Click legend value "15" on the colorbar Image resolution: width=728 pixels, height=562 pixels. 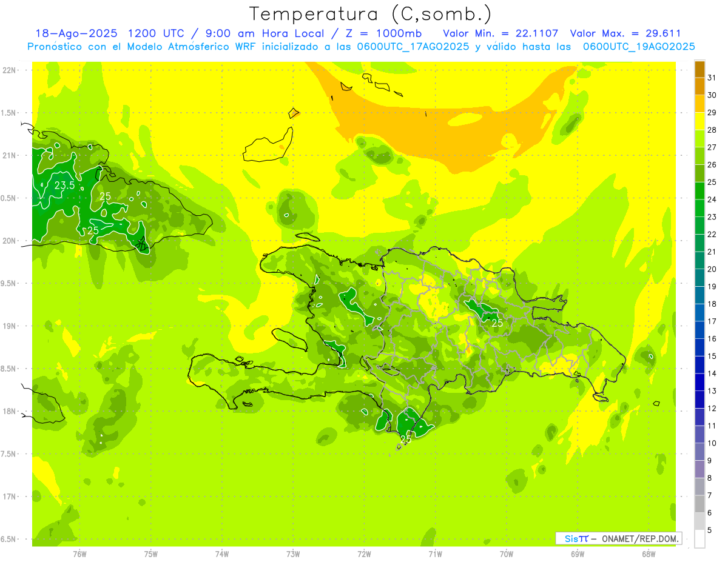[712, 356]
